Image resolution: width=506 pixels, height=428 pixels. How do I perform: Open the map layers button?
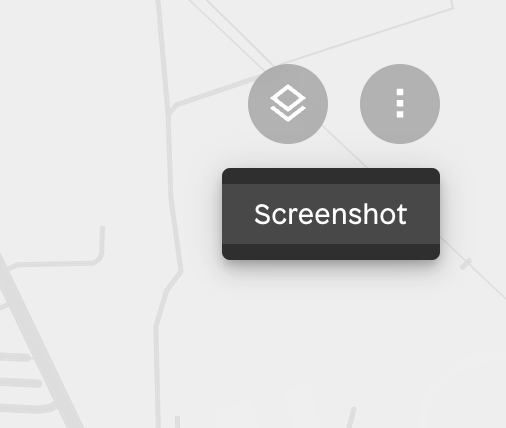coord(288,104)
